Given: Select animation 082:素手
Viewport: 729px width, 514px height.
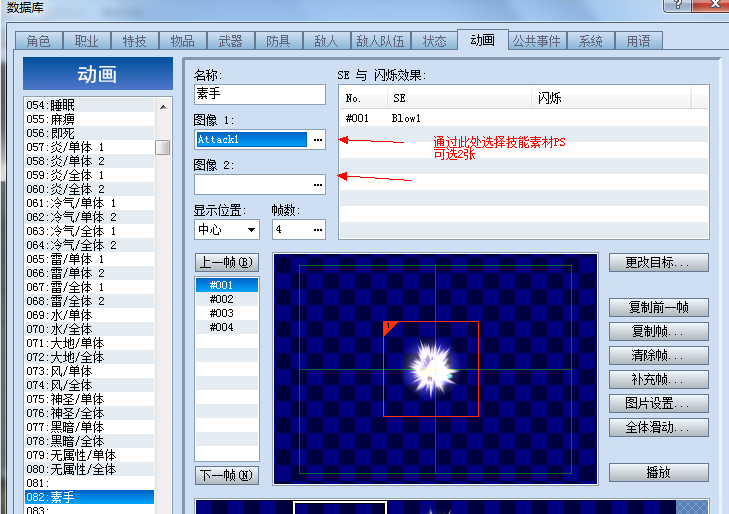Looking at the screenshot, I should (x=89, y=497).
